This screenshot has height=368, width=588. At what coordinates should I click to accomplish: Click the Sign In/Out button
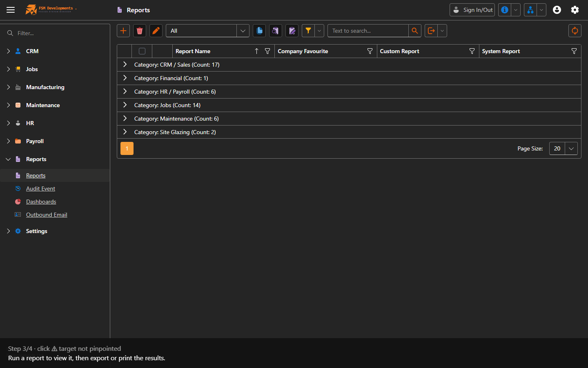tap(472, 10)
